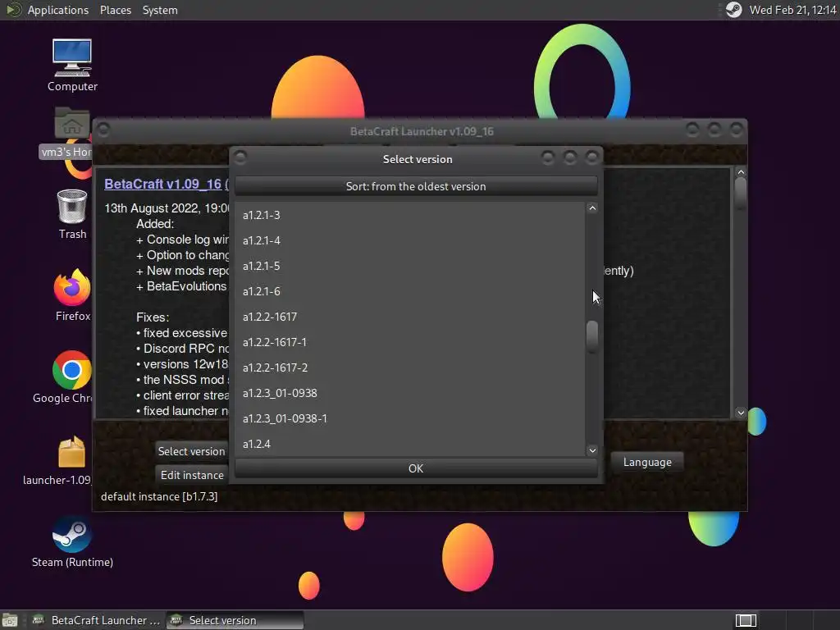Minimize the BetaCraft Launcher window
Image resolution: width=840 pixels, height=630 pixels.
point(692,129)
